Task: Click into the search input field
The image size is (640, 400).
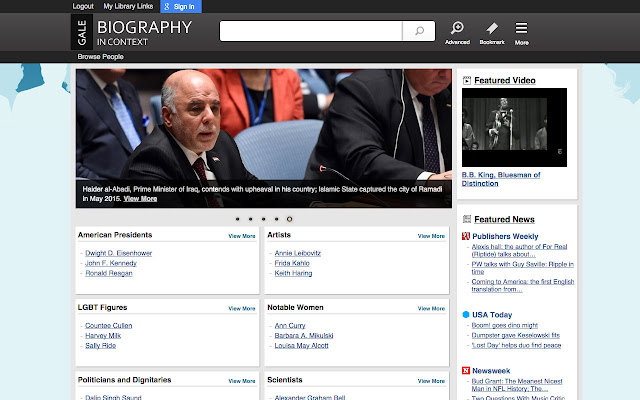Action: 311,31
